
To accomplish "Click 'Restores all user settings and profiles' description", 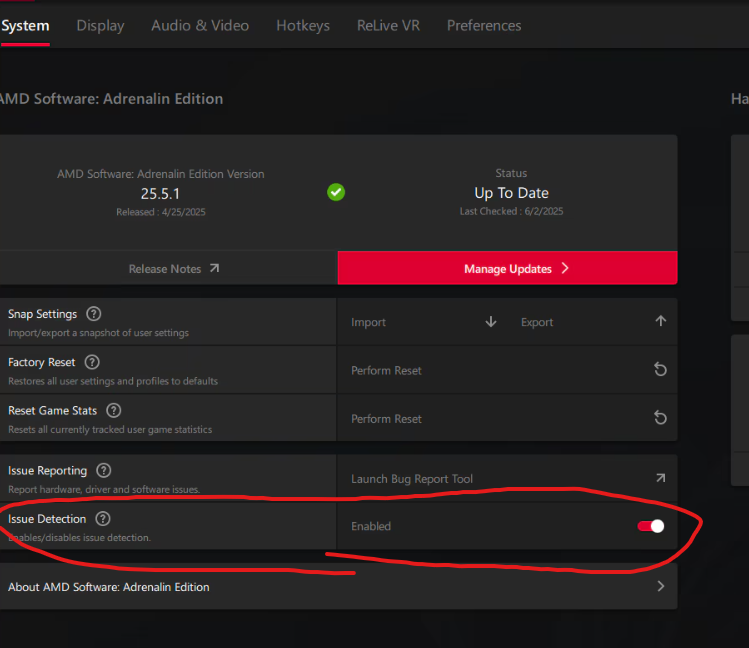I will coord(113,381).
